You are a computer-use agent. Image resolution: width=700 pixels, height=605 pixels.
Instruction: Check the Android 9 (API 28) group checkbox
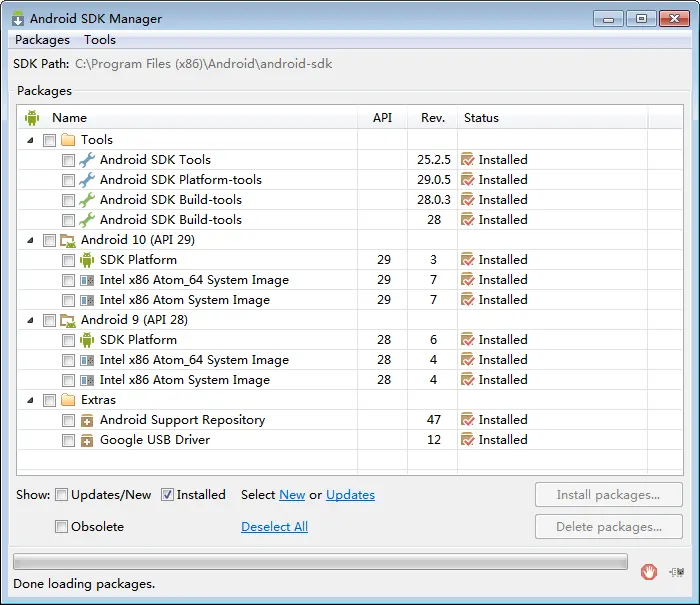[x=49, y=320]
